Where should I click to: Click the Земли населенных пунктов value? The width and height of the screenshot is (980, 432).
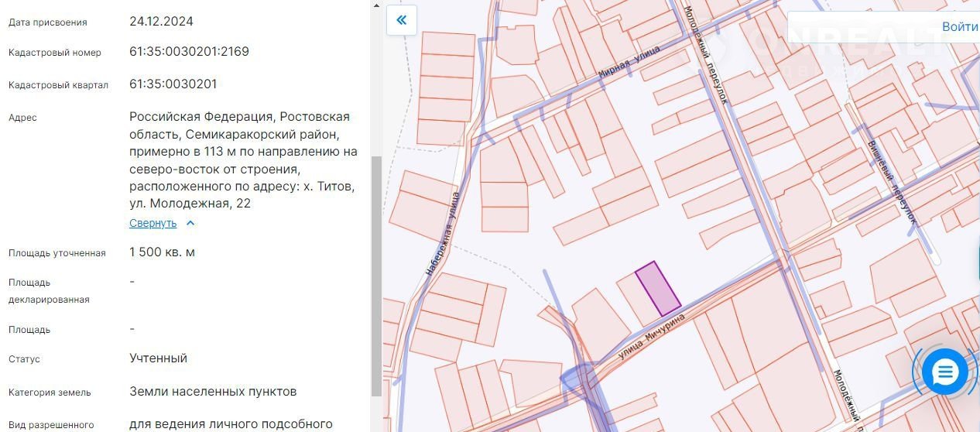(213, 392)
